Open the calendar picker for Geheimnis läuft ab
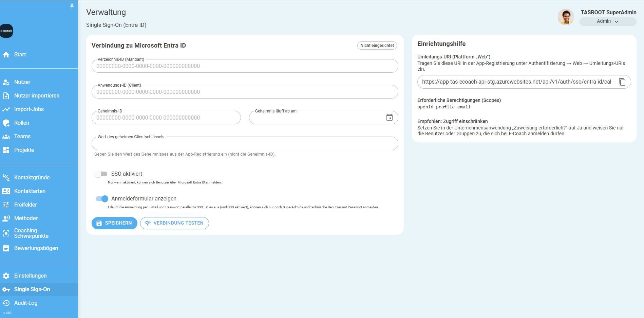Viewport: 644px width, 318px height. (x=390, y=118)
